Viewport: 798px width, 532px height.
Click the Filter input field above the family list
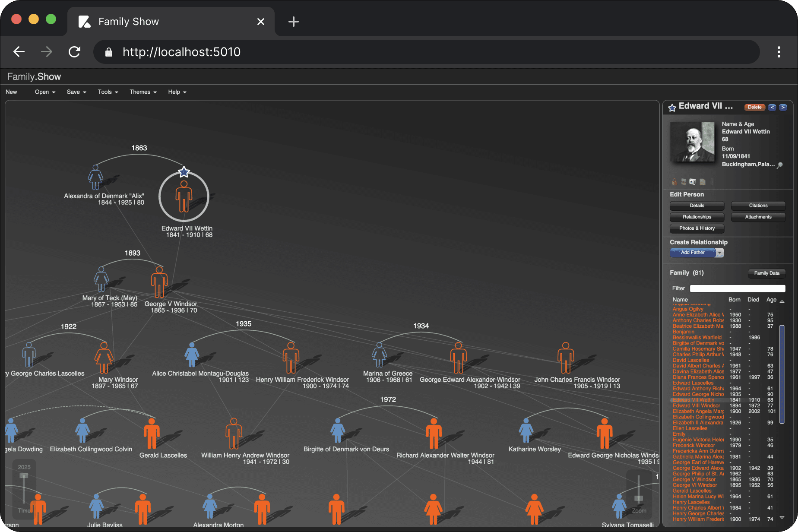click(738, 288)
